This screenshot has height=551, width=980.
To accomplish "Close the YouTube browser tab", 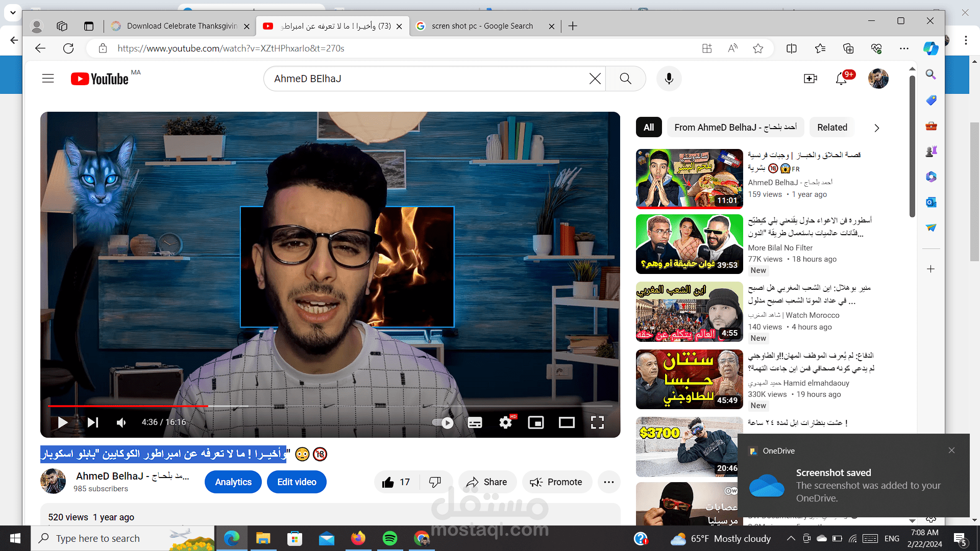I will click(399, 26).
